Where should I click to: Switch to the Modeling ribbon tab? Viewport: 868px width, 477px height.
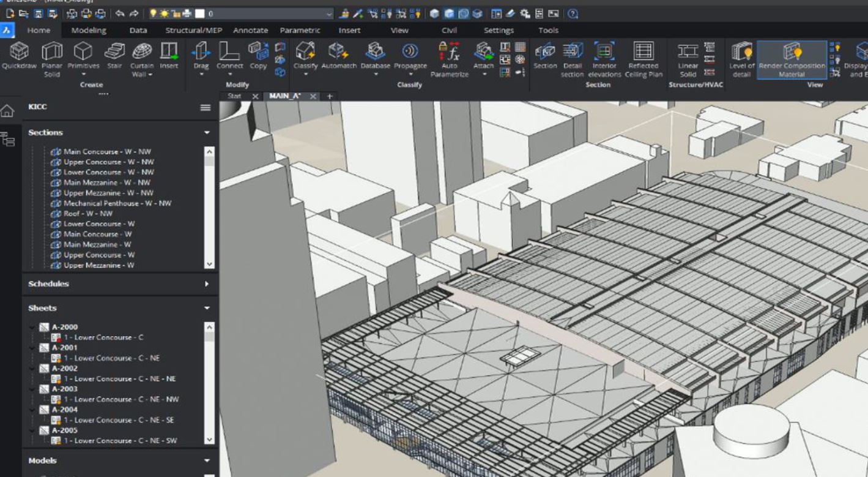pyautogui.click(x=89, y=30)
